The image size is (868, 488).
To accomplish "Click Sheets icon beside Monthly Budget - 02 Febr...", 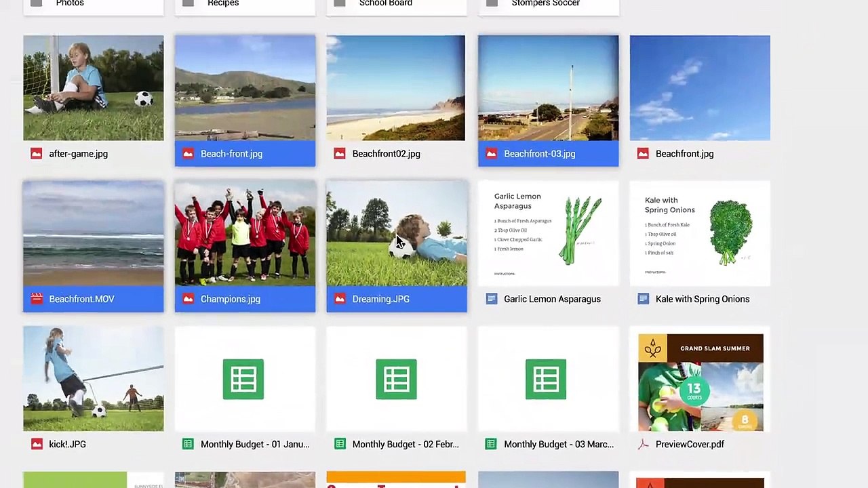I will [x=340, y=444].
